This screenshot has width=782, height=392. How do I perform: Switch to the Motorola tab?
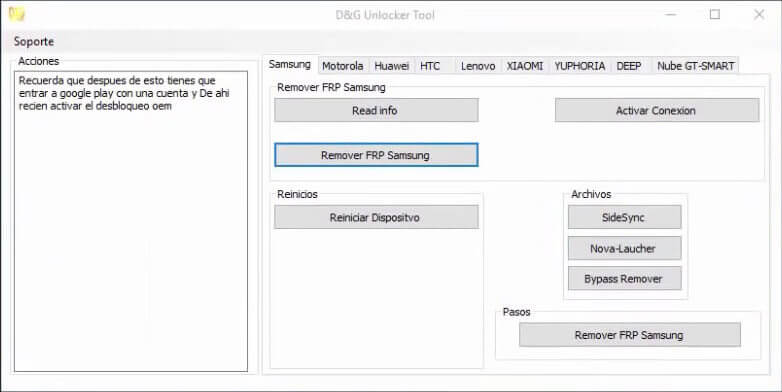[343, 66]
